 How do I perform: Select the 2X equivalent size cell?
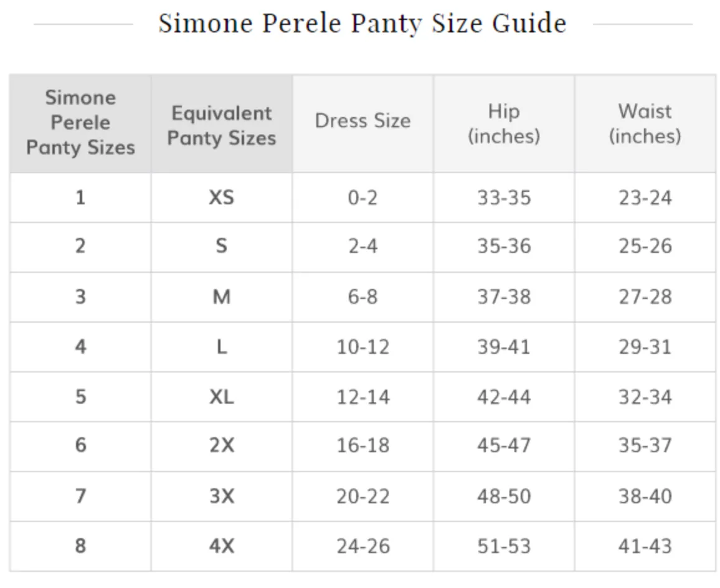point(221,446)
